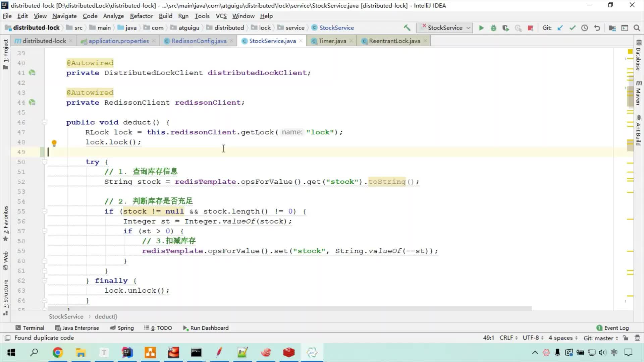This screenshot has height=362, width=644.
Task: Run with Coverage icon in toolbar
Action: coord(505,28)
